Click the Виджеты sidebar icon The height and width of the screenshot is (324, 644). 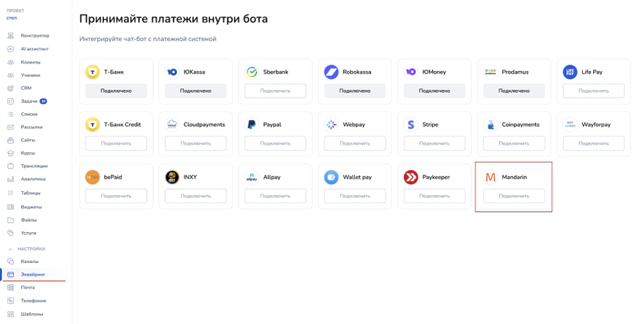(11, 207)
